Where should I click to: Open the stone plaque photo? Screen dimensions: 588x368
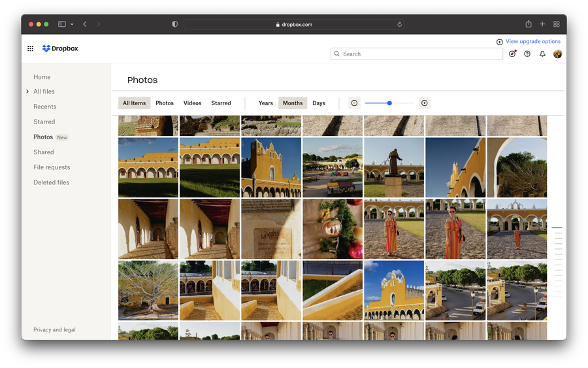pos(271,229)
